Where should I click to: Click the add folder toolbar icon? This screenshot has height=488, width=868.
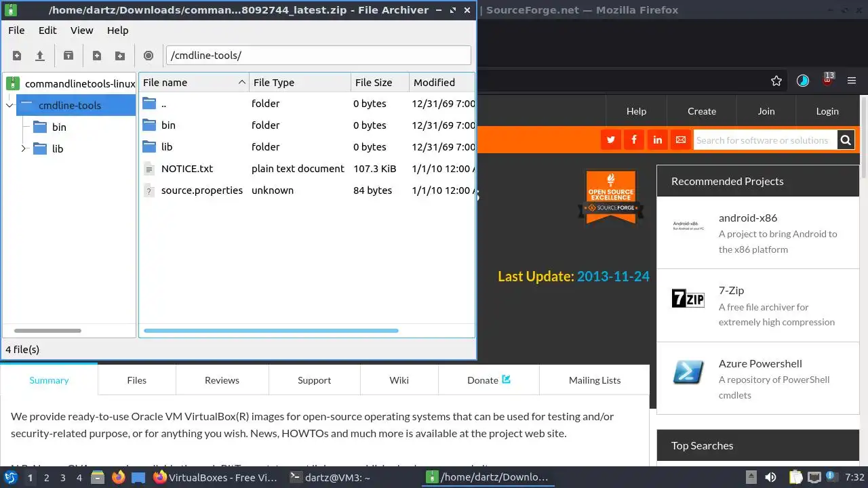(120, 56)
